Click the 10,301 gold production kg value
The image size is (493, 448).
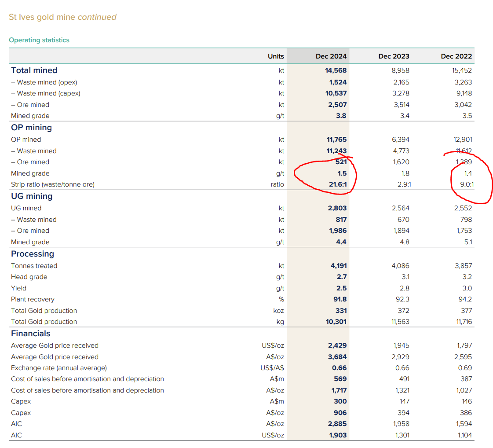click(x=336, y=322)
